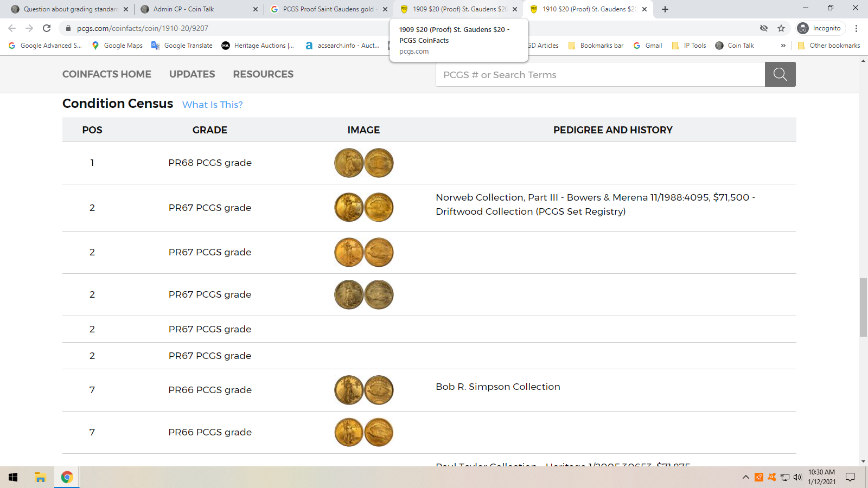Click the GRADE column header
The image size is (868, 488).
tap(210, 130)
